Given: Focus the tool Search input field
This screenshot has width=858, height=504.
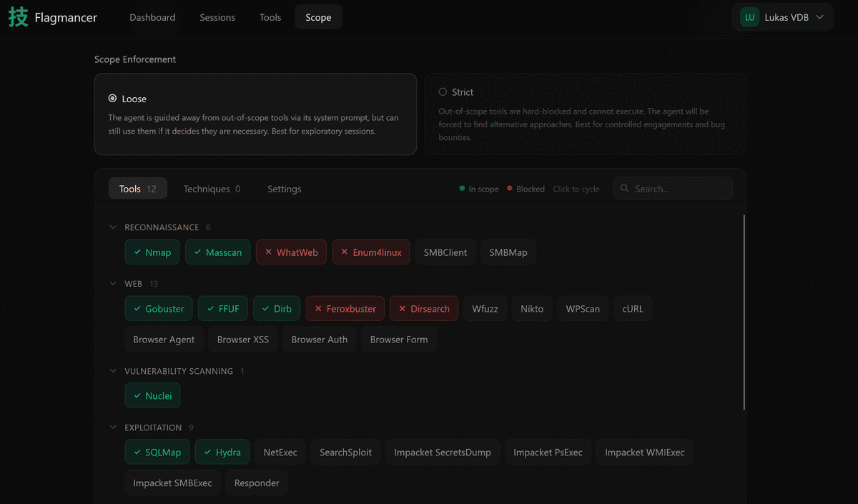Looking at the screenshot, I should (679, 189).
